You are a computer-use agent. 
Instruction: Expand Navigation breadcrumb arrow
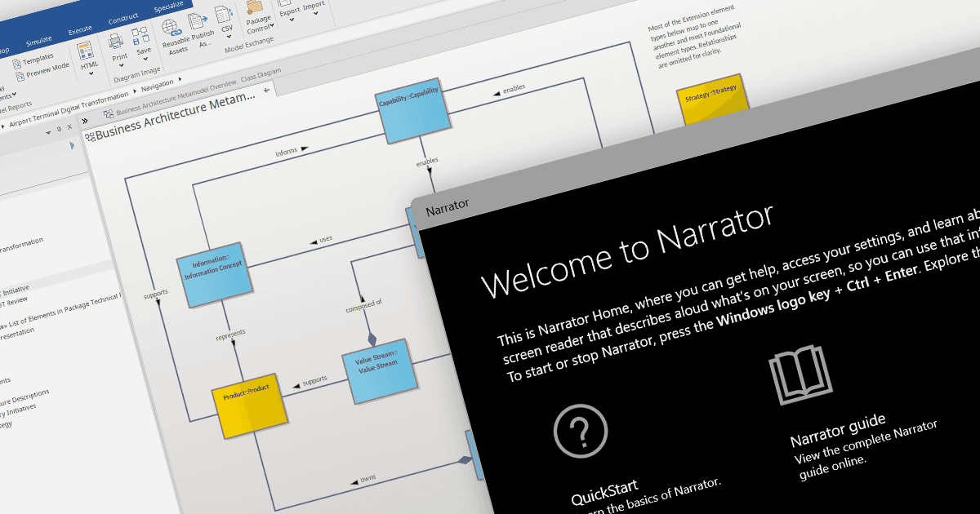coord(179,81)
